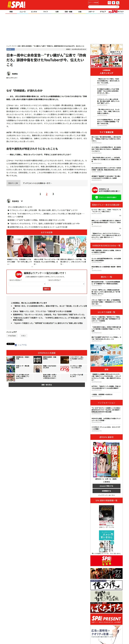This screenshot has width=129, height=644.
Task: Open the 恋愛・結婚 nav tab
Action: tap(68, 12)
